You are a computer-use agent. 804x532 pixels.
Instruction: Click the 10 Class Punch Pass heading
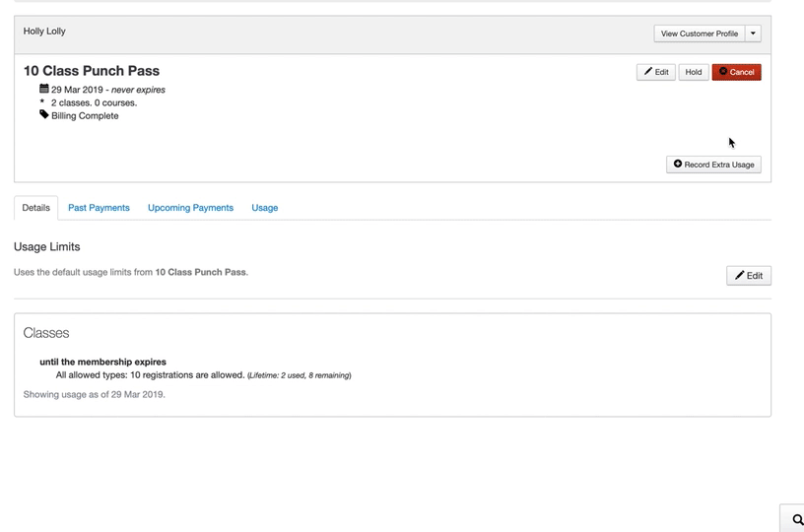pos(91,71)
